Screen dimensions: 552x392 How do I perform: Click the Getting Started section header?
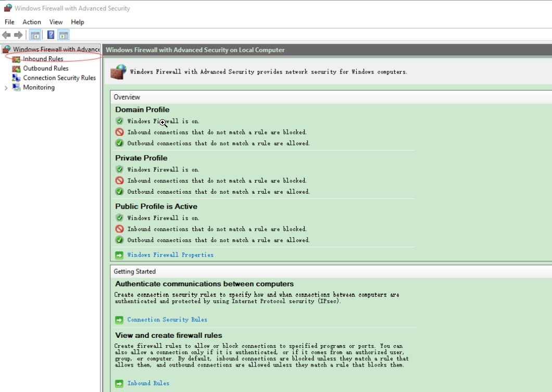click(x=134, y=271)
